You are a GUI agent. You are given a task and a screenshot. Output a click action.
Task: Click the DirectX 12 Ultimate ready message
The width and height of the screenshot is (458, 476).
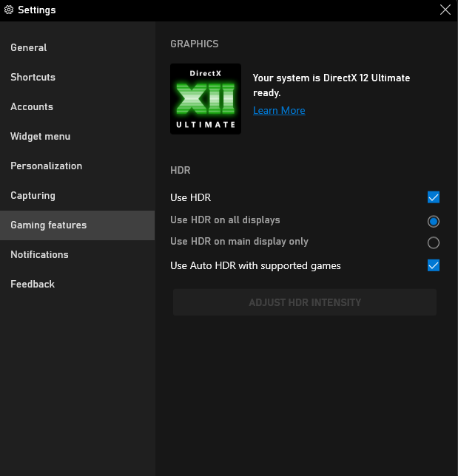tap(331, 85)
